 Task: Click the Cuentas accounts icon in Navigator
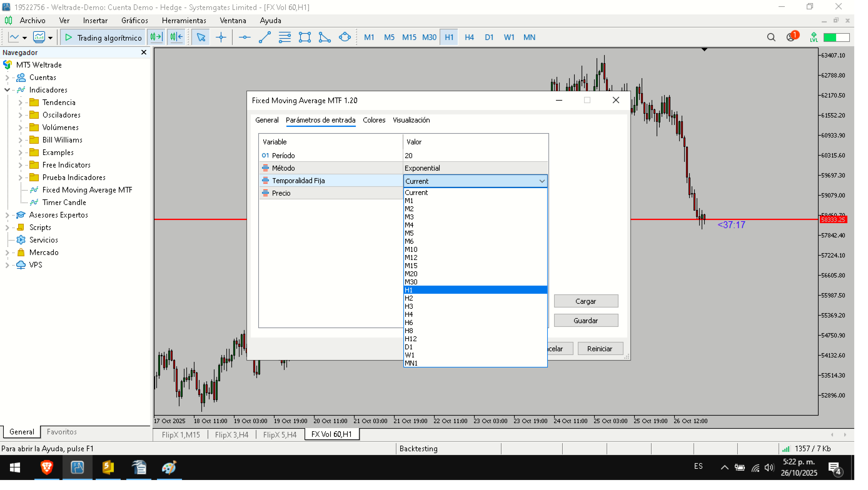21,77
